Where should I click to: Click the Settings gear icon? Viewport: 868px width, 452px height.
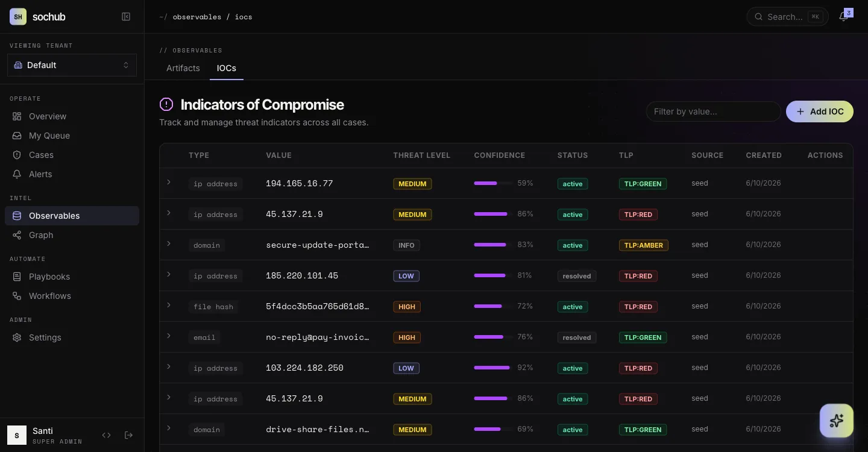coord(17,337)
